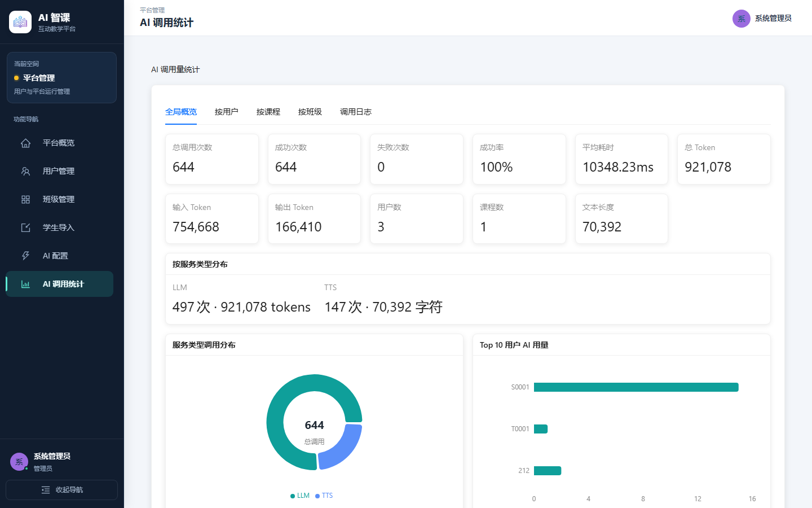Toggle the LLM legend item in donut chart
The height and width of the screenshot is (508, 812).
(300, 496)
